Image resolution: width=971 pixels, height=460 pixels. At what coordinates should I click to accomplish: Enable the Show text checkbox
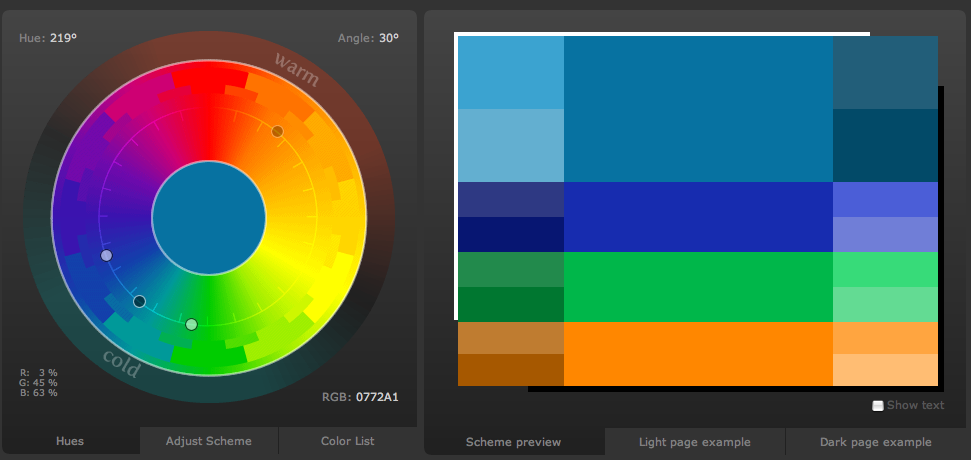click(x=877, y=406)
